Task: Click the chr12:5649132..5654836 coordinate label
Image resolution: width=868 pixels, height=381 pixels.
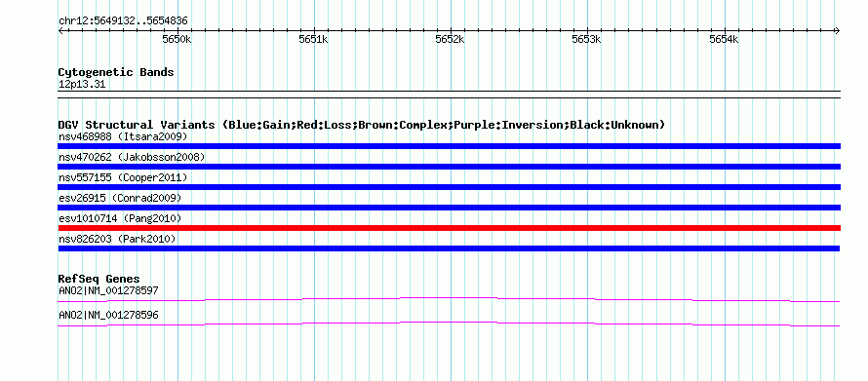Action: click(123, 21)
